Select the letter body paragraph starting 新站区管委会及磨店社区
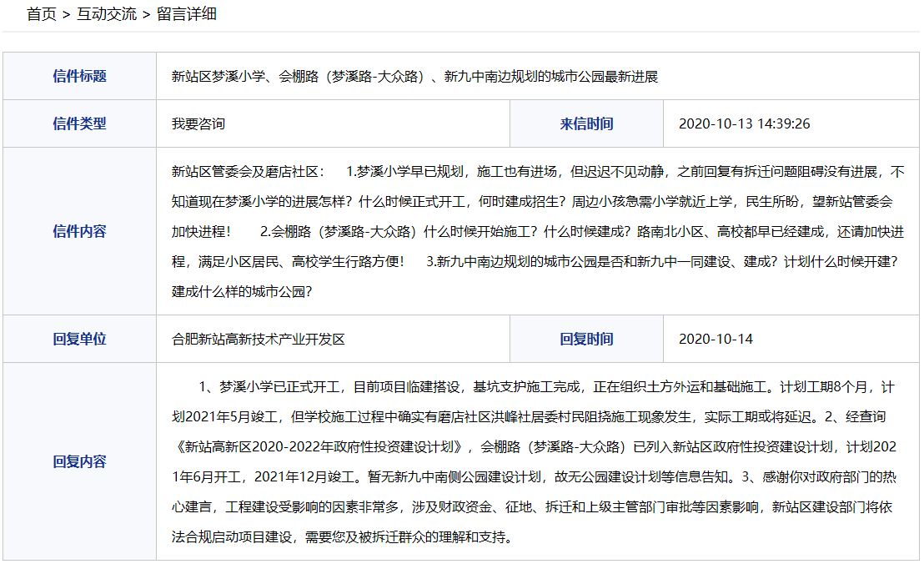The height and width of the screenshot is (564, 924). (x=537, y=231)
